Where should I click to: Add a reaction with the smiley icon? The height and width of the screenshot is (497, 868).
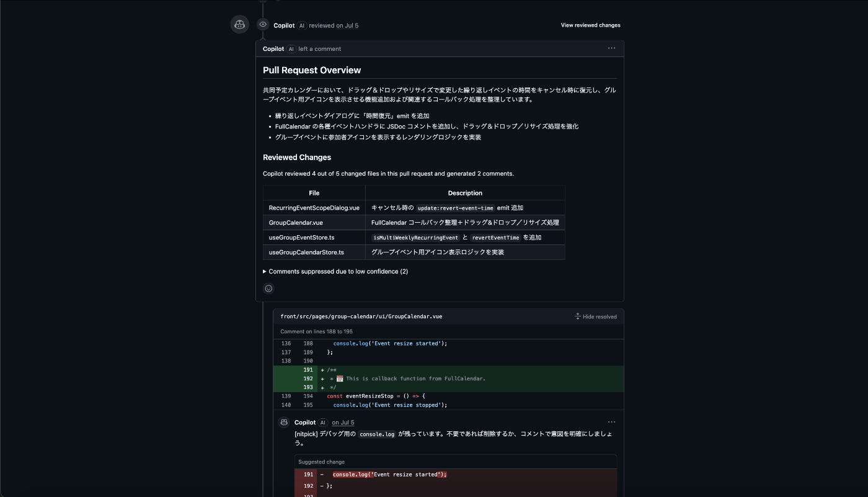(x=268, y=289)
